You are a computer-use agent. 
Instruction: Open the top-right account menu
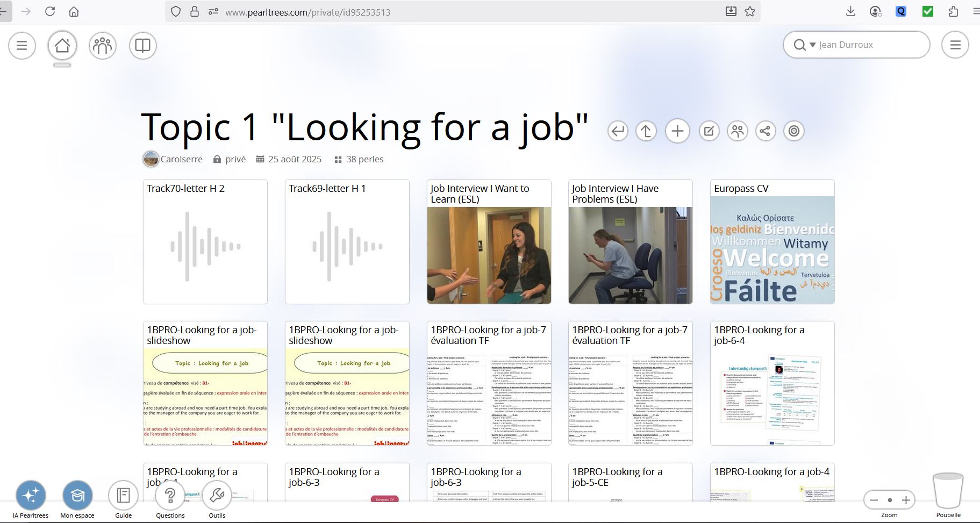(x=955, y=45)
